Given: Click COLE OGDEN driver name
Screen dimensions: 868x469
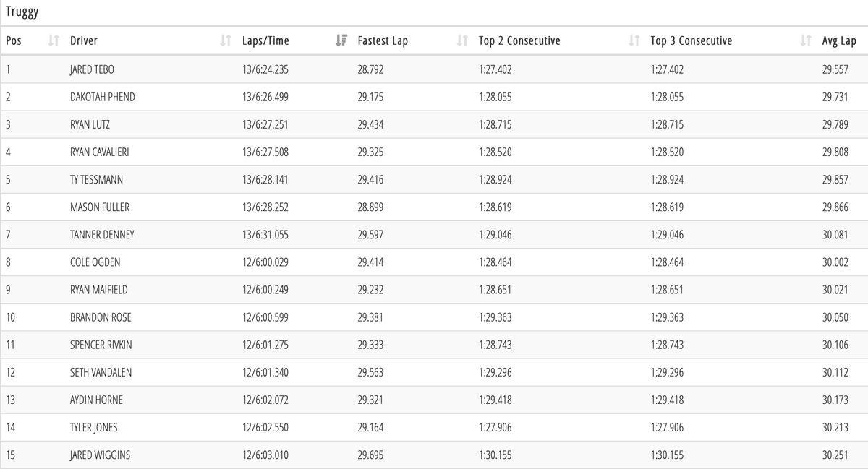Looking at the screenshot, I should click(95, 262).
